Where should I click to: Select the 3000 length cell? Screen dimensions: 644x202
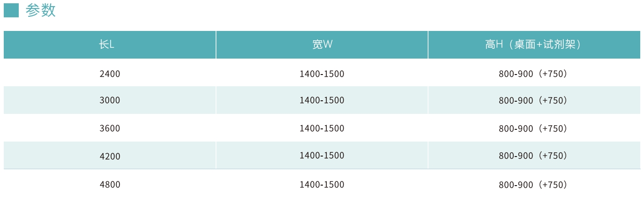coord(110,100)
